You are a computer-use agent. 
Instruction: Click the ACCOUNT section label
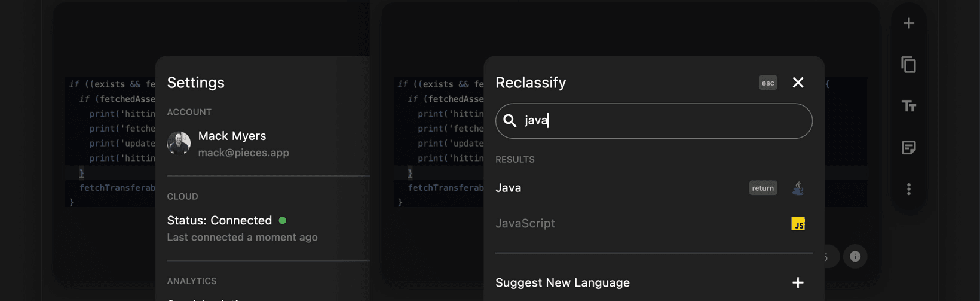pyautogui.click(x=189, y=113)
